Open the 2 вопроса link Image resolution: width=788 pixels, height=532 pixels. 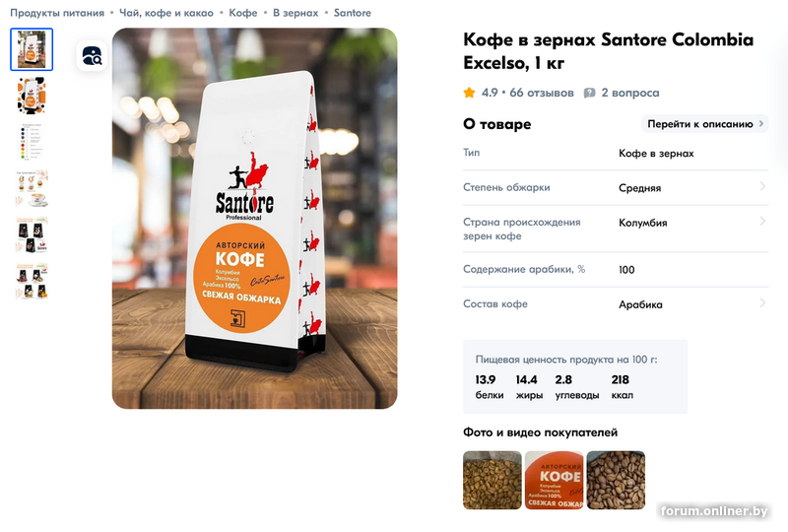pos(630,93)
